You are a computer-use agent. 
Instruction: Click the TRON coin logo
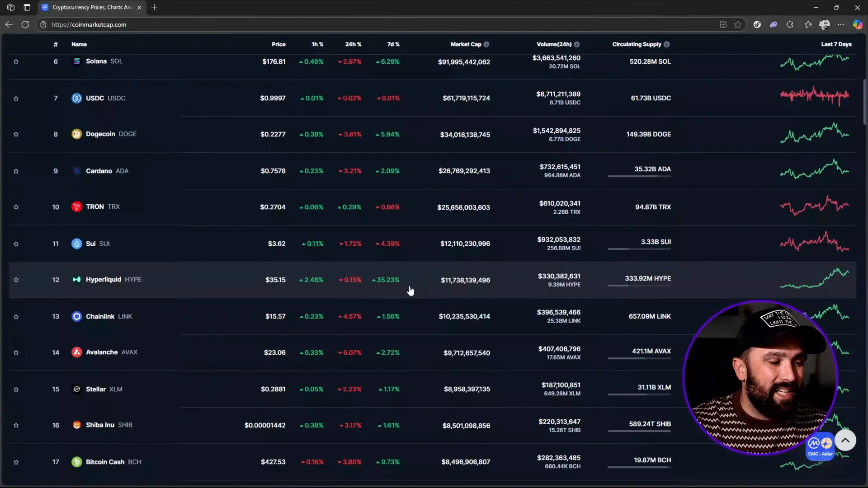coord(77,206)
